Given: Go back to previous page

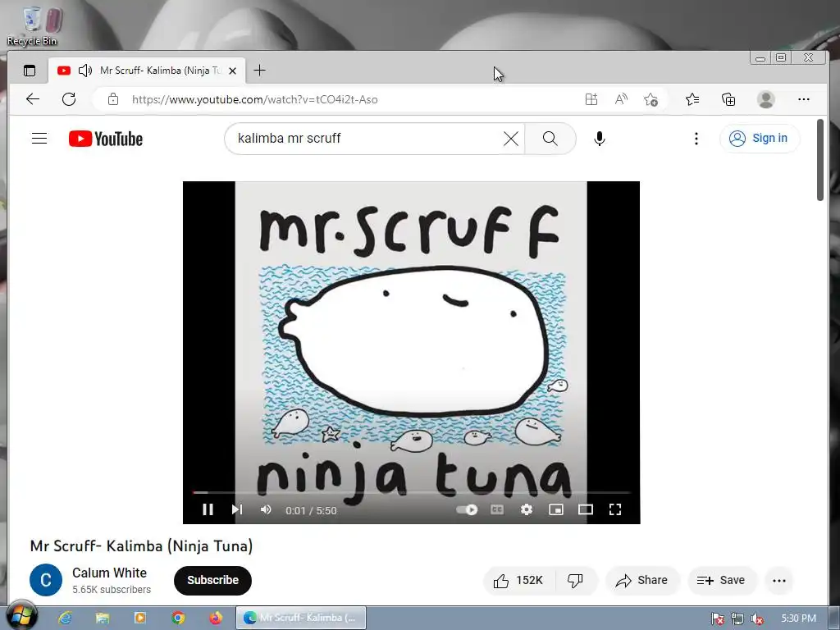Looking at the screenshot, I should pos(33,99).
